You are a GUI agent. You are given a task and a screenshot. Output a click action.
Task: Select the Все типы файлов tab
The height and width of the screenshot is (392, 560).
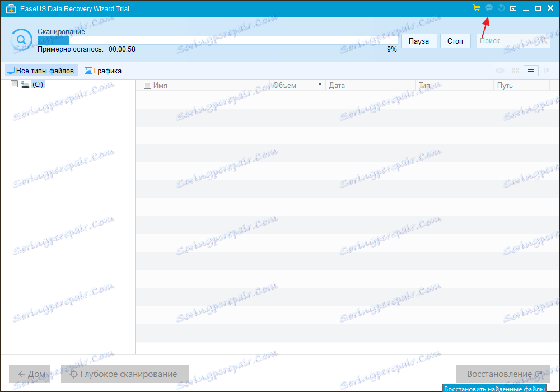[41, 71]
